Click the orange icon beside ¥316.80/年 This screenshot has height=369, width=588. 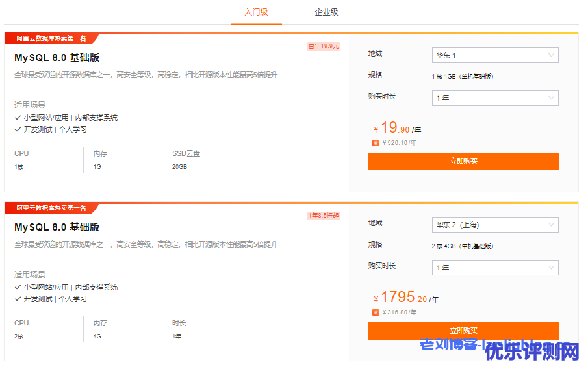[x=376, y=312]
